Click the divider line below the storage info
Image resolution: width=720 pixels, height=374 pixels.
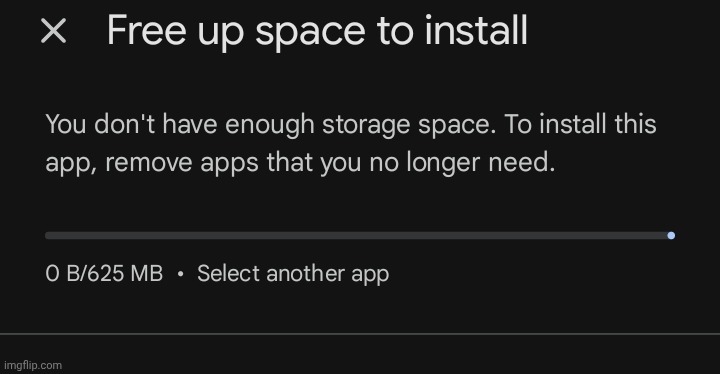click(x=360, y=334)
